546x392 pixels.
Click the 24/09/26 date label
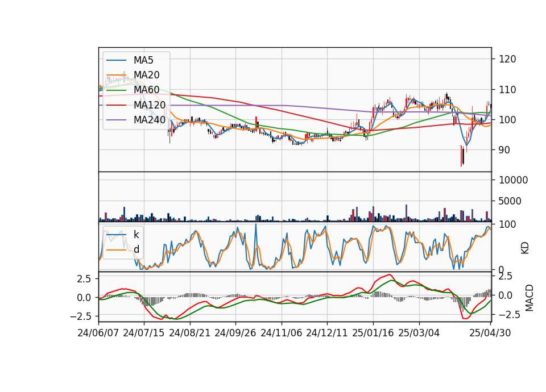(x=235, y=333)
